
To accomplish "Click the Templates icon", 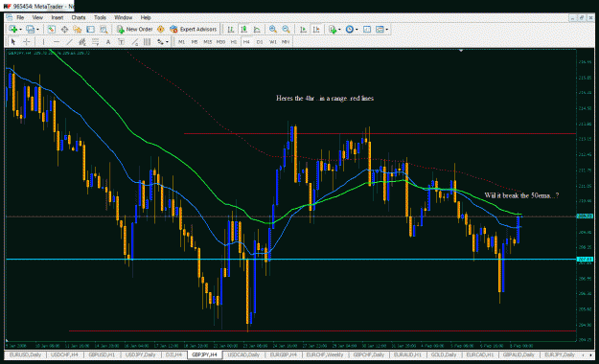I will [380, 30].
